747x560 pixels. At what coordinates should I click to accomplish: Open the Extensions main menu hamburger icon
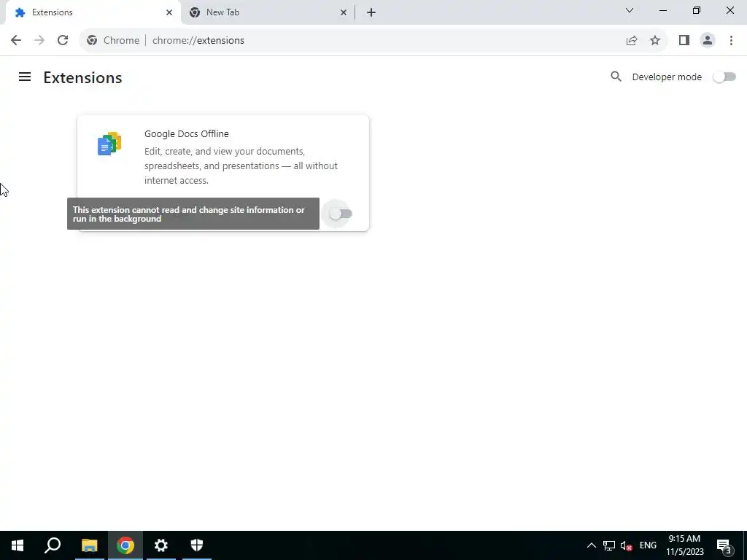point(25,77)
